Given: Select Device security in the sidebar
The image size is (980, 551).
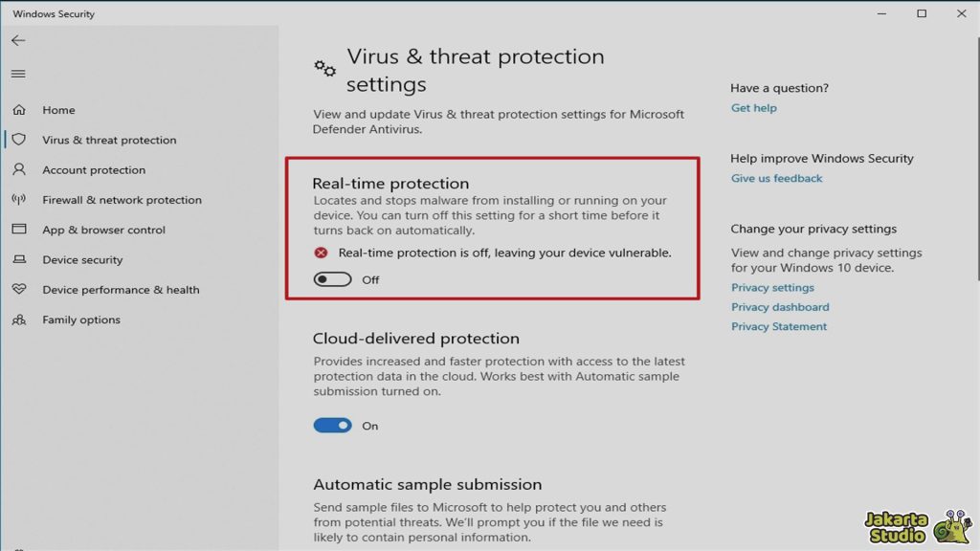Looking at the screenshot, I should tap(82, 260).
